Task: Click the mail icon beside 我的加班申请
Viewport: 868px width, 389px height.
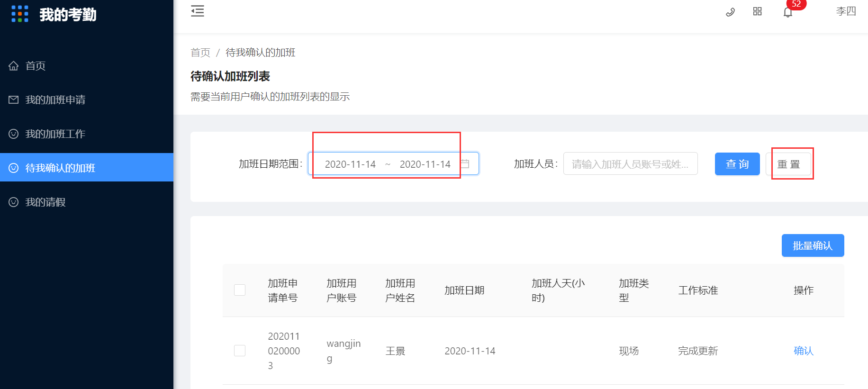Action: pyautogui.click(x=14, y=100)
